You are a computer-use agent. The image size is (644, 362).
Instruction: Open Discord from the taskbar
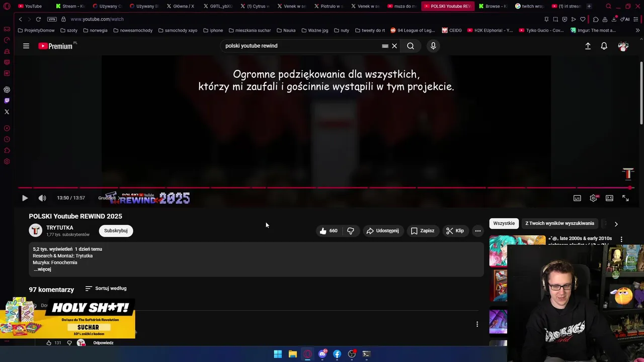point(322,354)
